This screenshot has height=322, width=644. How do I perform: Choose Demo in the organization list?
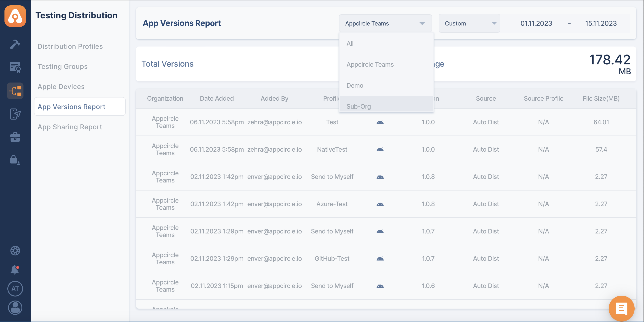(386, 85)
